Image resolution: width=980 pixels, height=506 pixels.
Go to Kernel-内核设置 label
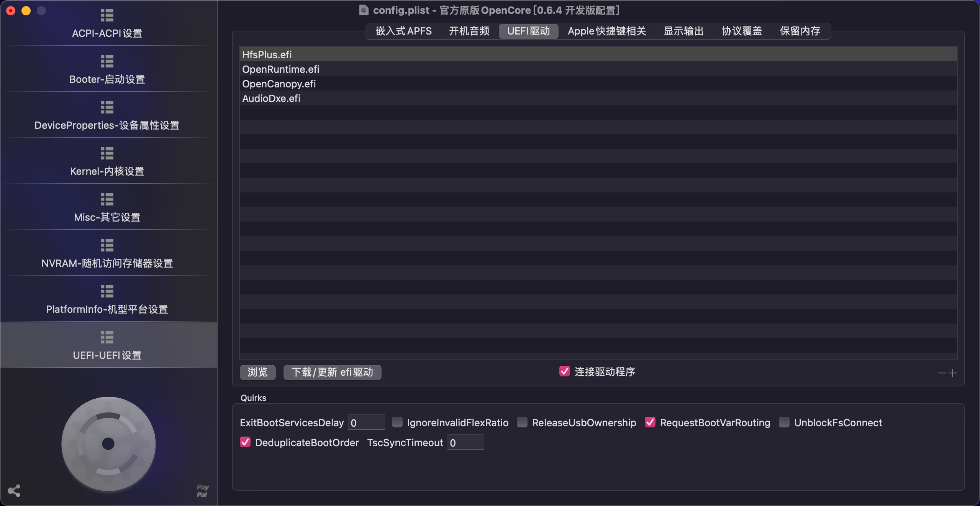pyautogui.click(x=107, y=171)
